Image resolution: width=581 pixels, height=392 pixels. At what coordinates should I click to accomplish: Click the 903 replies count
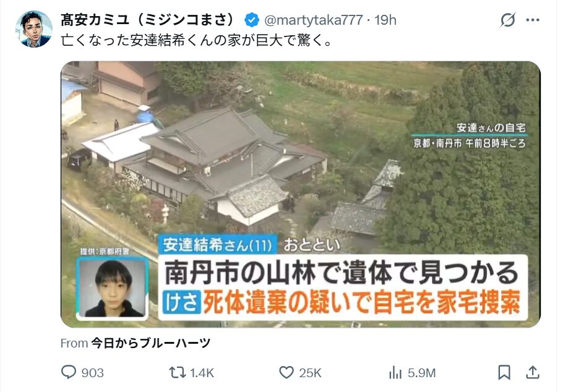click(92, 373)
